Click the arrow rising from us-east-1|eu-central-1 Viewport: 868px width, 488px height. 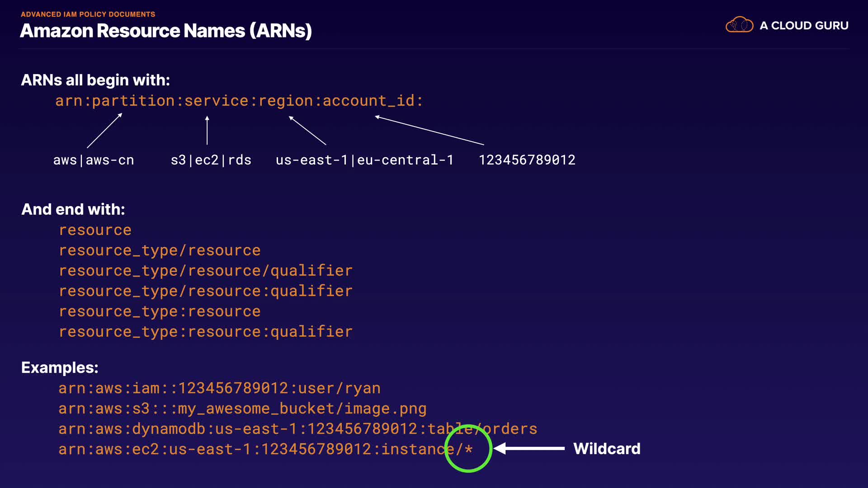(x=307, y=131)
